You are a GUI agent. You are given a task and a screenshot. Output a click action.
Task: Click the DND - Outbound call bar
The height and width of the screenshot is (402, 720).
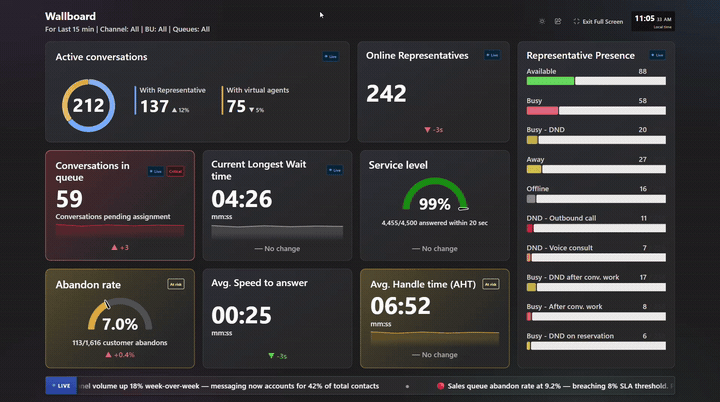[596, 228]
